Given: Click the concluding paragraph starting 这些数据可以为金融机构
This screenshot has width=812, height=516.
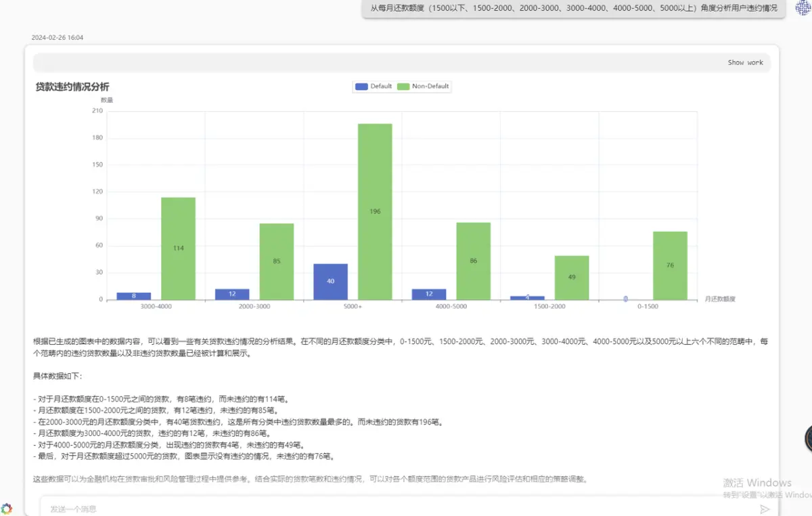Looking at the screenshot, I should [x=310, y=479].
